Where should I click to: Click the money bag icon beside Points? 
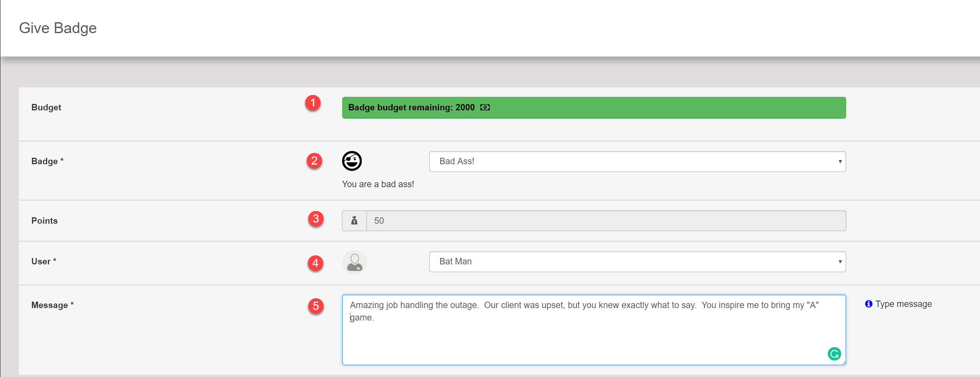pyautogui.click(x=354, y=221)
